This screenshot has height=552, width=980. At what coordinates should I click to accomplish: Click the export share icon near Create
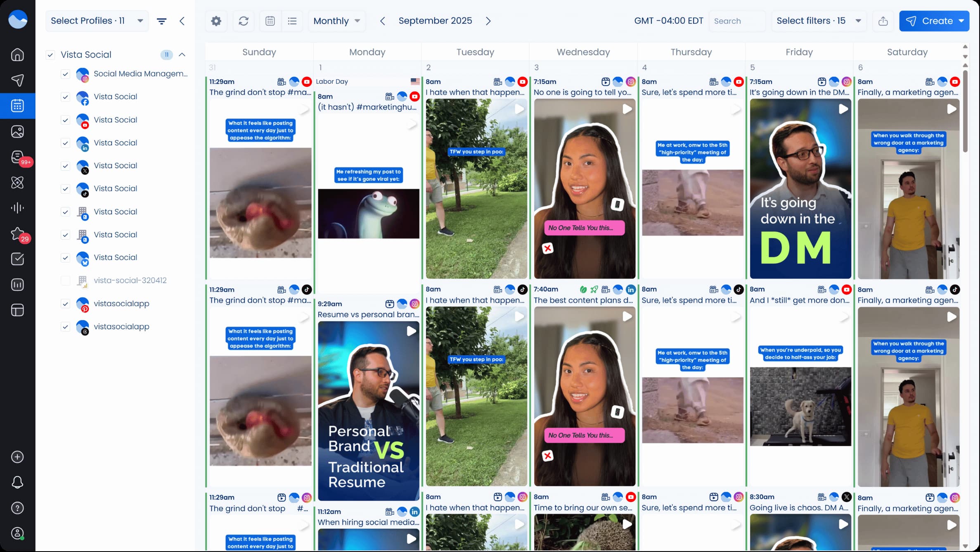pyautogui.click(x=883, y=21)
